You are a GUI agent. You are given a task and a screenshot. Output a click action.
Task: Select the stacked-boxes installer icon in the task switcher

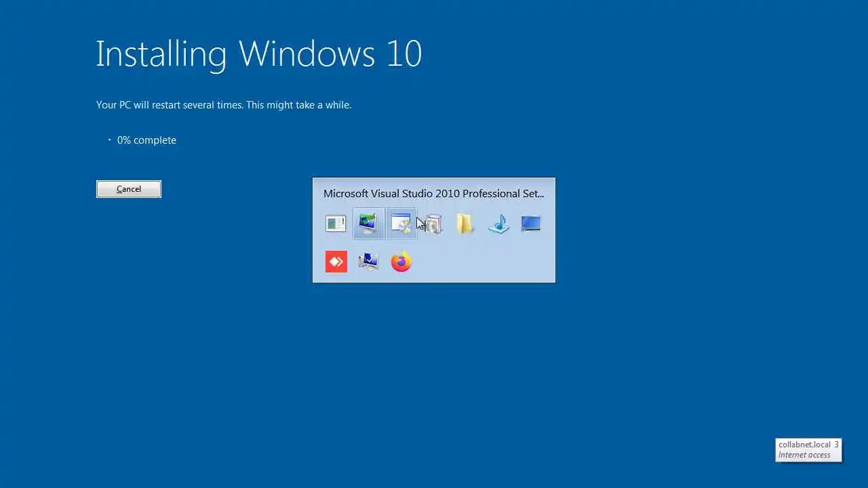[x=433, y=224]
